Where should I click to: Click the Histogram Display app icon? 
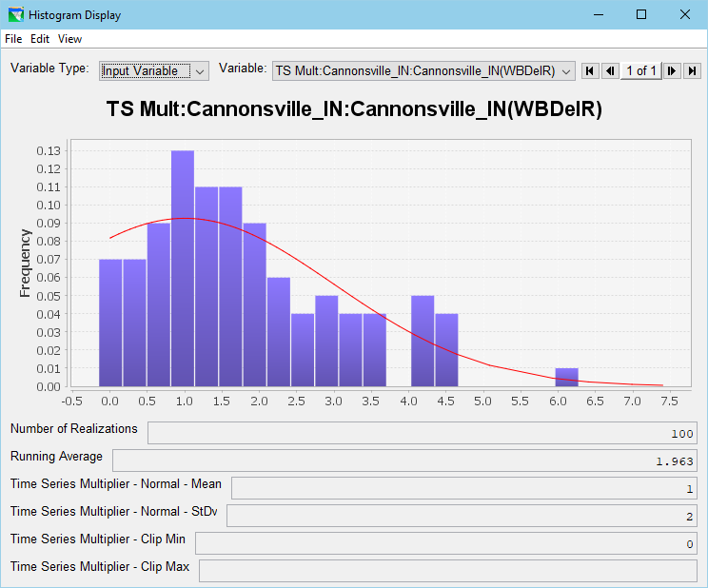pos(15,15)
